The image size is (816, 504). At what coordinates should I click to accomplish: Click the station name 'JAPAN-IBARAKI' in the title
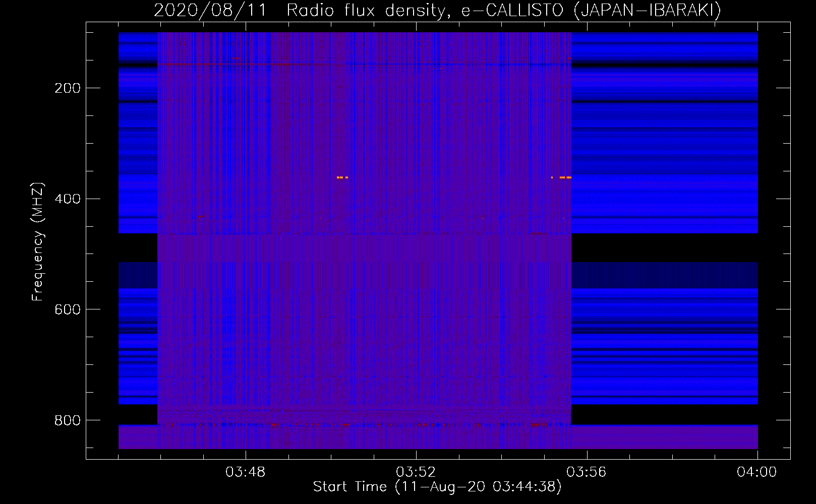[x=648, y=10]
